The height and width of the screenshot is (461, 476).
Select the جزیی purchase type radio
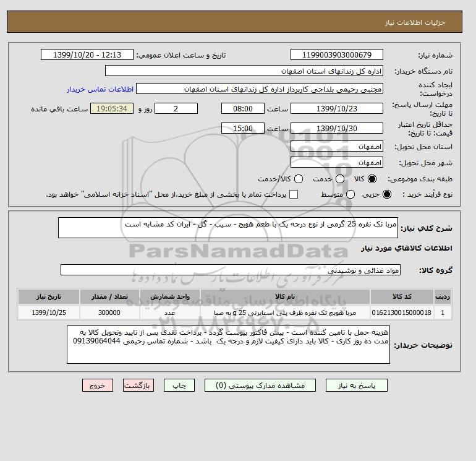387,194
